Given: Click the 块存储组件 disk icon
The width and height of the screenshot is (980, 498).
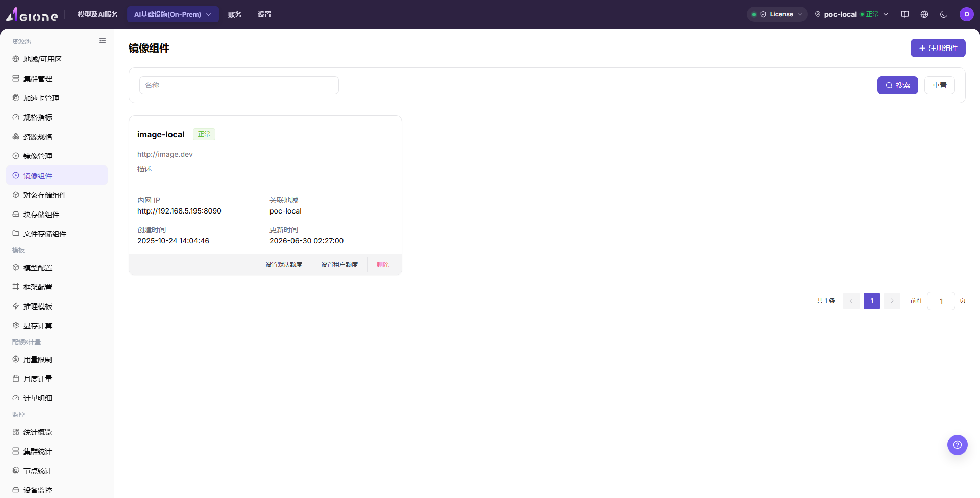Looking at the screenshot, I should [x=16, y=215].
